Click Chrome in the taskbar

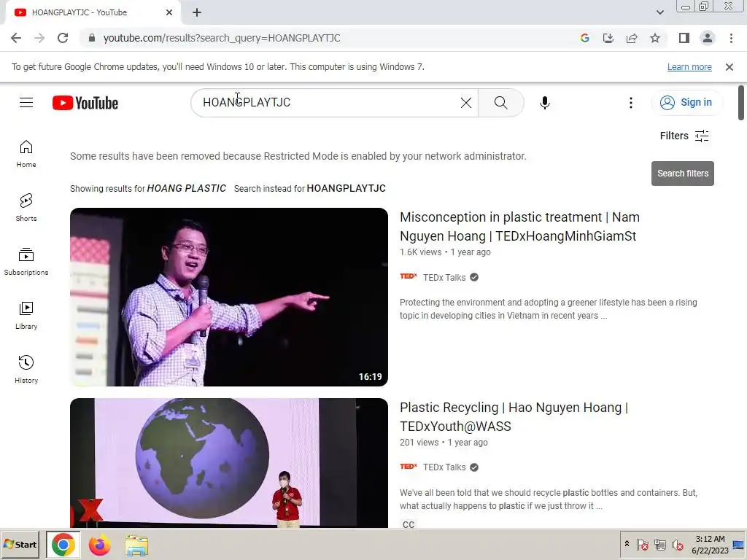[x=63, y=545]
